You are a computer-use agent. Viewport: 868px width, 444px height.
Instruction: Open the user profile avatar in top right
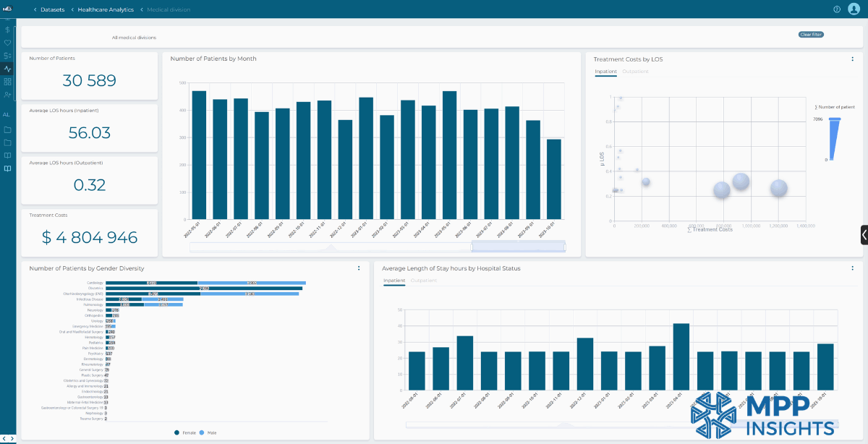coord(853,9)
